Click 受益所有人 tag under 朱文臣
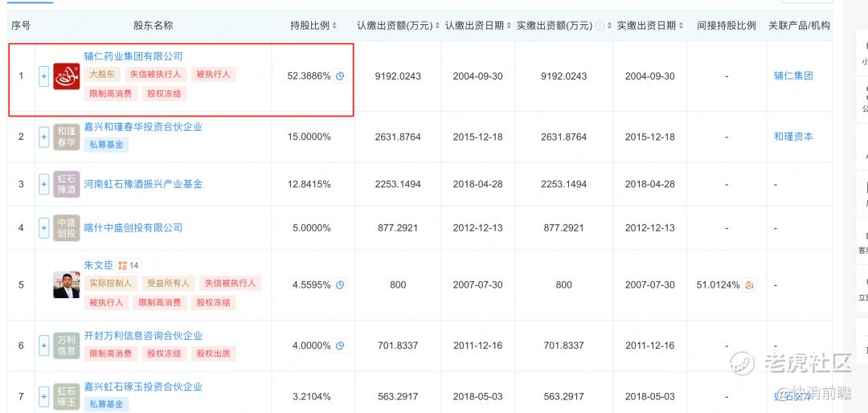Image resolution: width=868 pixels, height=413 pixels. click(168, 283)
